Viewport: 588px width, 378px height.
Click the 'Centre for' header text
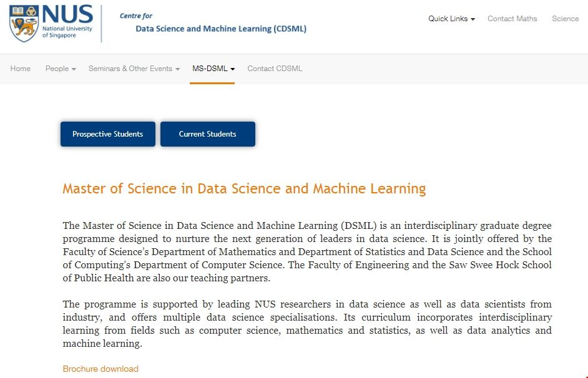pos(136,16)
